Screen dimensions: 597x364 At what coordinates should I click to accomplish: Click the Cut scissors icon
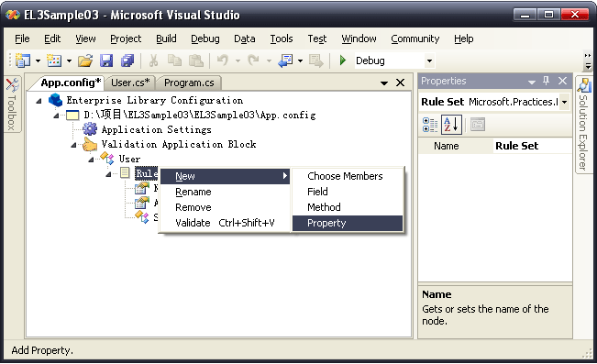153,61
